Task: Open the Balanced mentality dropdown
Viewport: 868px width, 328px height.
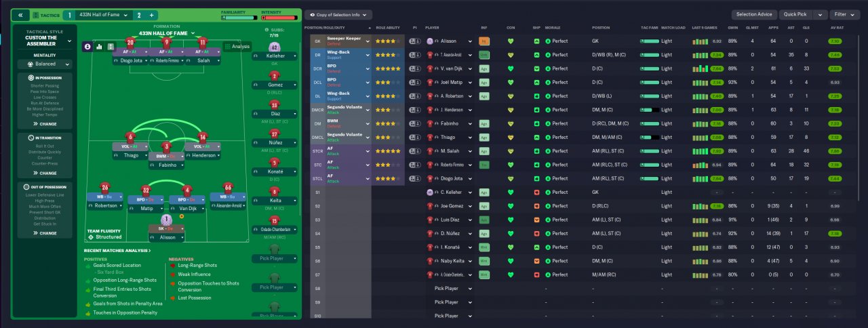Action: click(x=45, y=64)
